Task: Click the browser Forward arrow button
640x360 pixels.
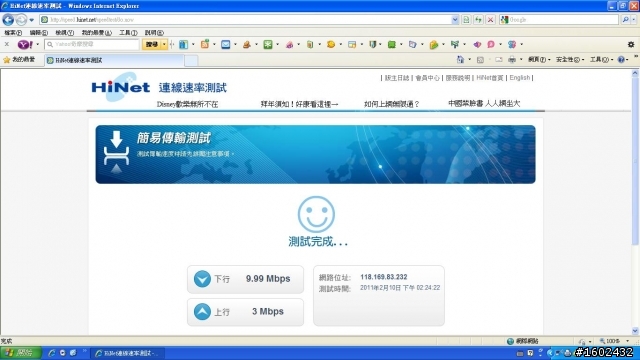Action: point(22,20)
